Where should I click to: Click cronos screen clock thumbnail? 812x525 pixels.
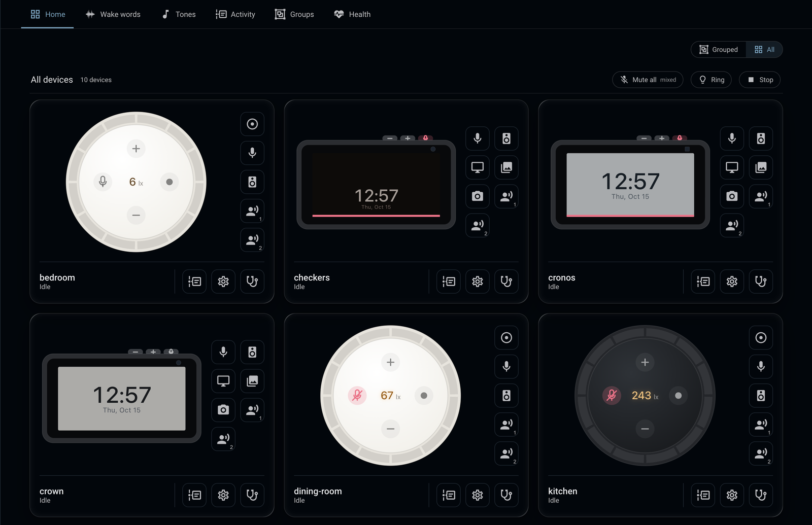[630, 185]
